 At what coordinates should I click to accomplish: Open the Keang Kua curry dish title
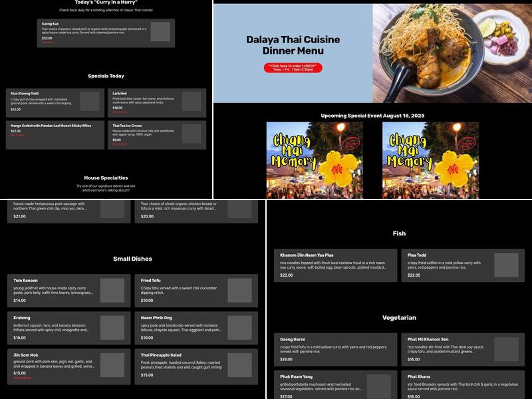(x=51, y=24)
